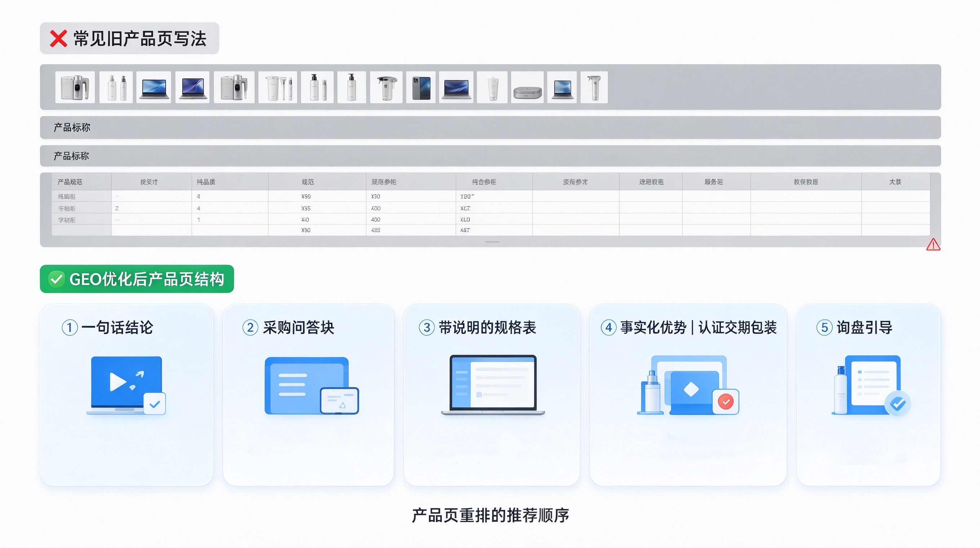Click the document window icon under 采购问答块

pyautogui.click(x=312, y=385)
